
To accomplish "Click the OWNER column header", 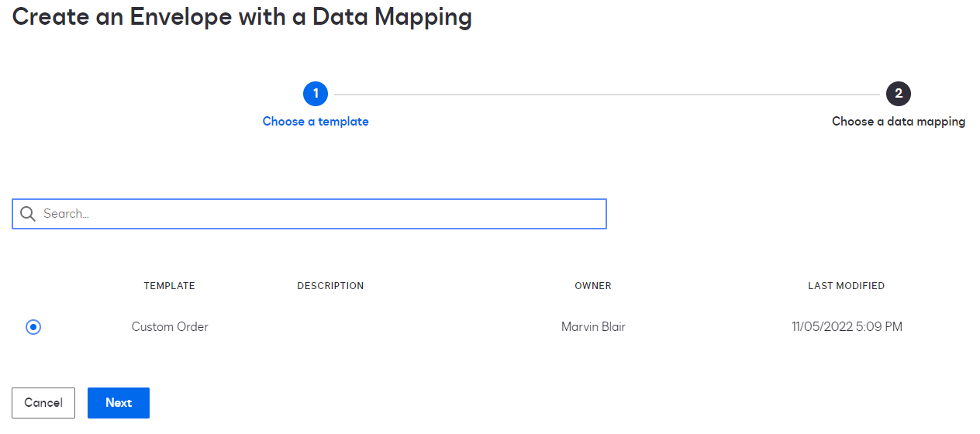I will [x=593, y=286].
